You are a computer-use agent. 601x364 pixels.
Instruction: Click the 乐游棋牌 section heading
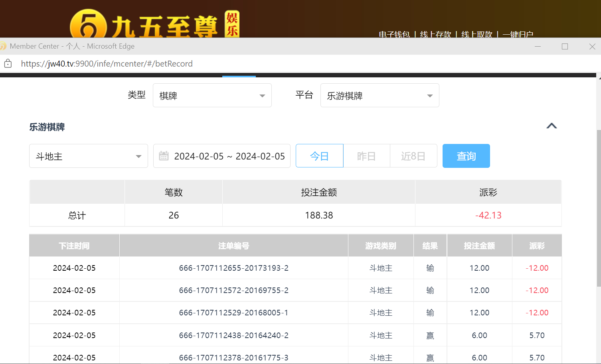tap(47, 127)
